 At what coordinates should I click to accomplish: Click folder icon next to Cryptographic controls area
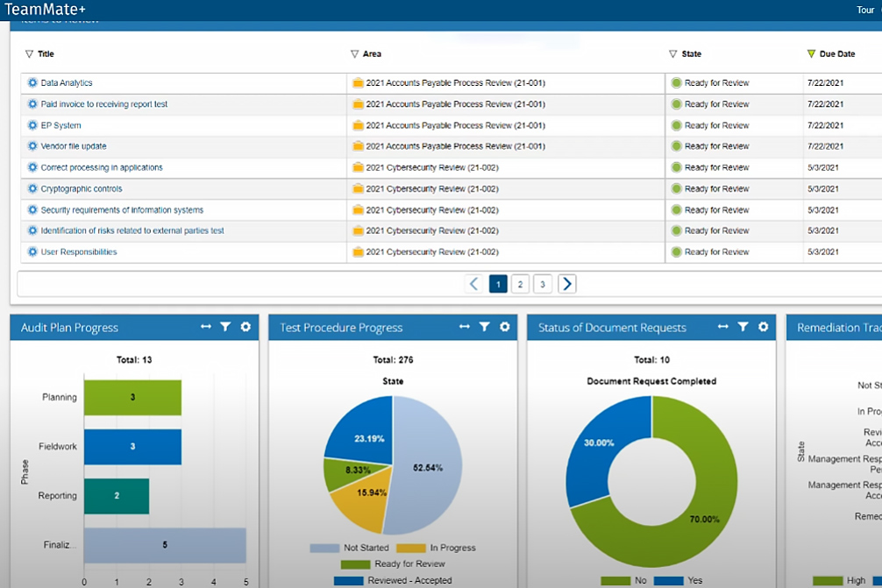pyautogui.click(x=358, y=189)
